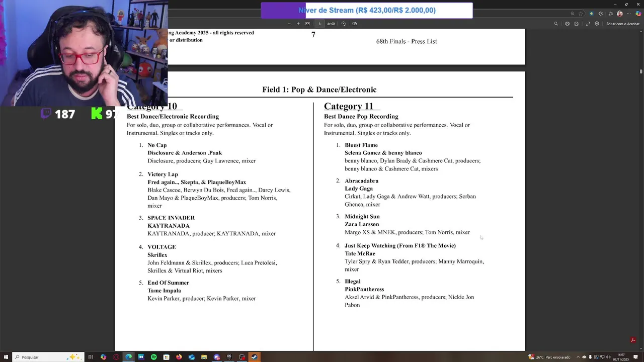Click the address bar zoom magnifier icon
644x362 pixels.
point(573,14)
